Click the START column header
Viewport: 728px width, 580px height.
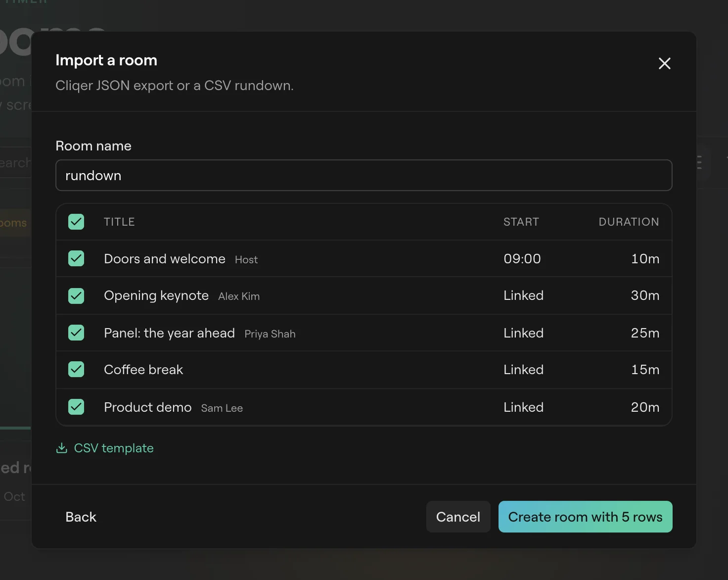(x=521, y=222)
